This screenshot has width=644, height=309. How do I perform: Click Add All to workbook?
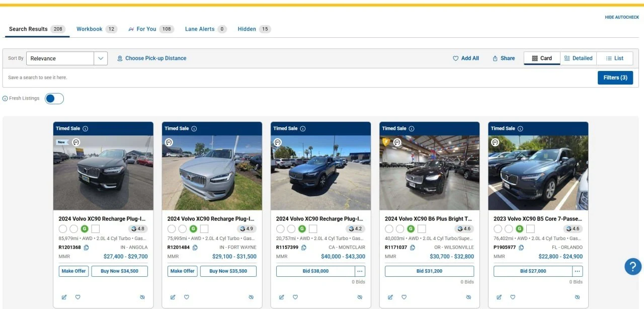(466, 58)
